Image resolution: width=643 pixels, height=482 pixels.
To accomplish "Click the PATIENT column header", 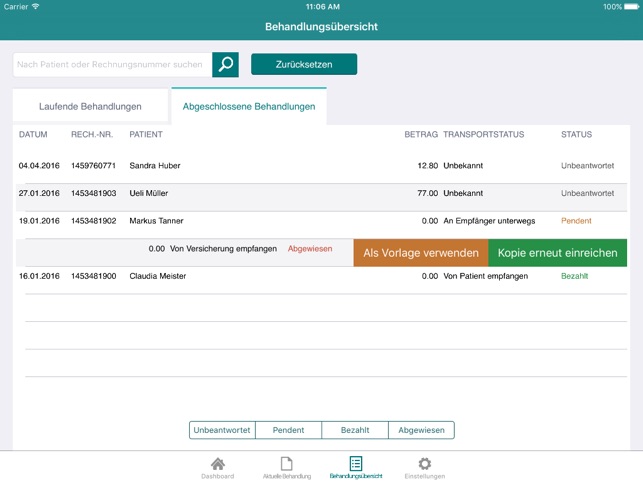I will (146, 135).
